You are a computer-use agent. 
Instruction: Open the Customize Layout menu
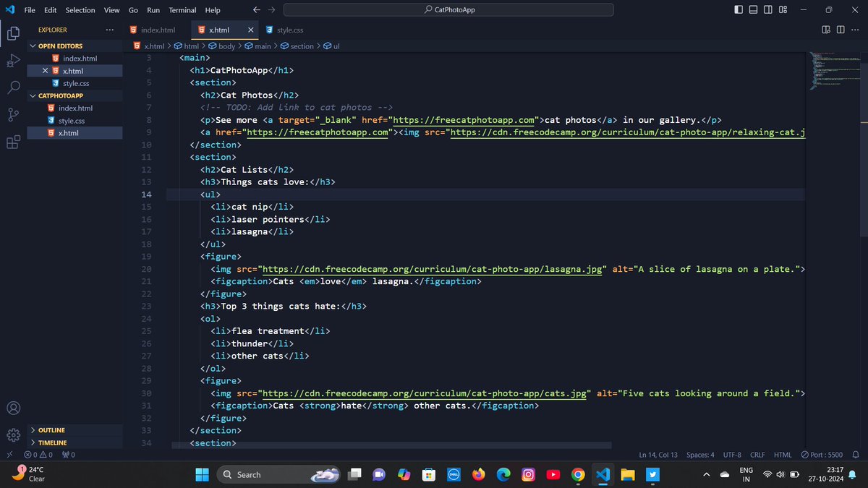coord(784,10)
